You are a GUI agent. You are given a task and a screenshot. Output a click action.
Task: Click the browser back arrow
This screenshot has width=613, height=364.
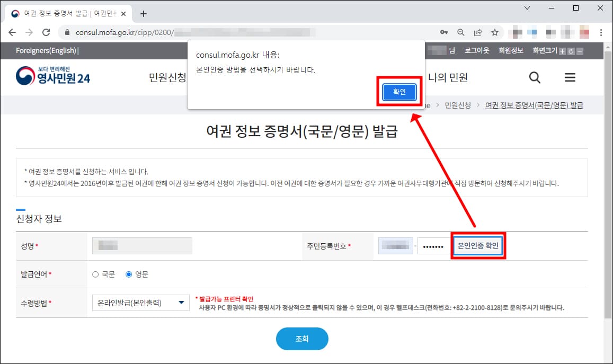coord(13,32)
